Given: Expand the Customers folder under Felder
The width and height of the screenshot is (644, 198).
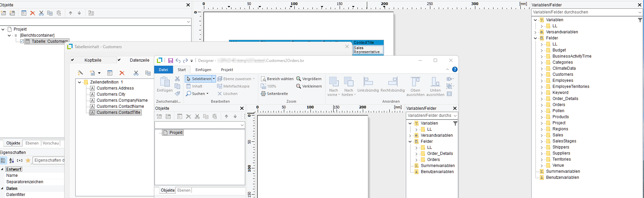Looking at the screenshot, I should point(542,75).
